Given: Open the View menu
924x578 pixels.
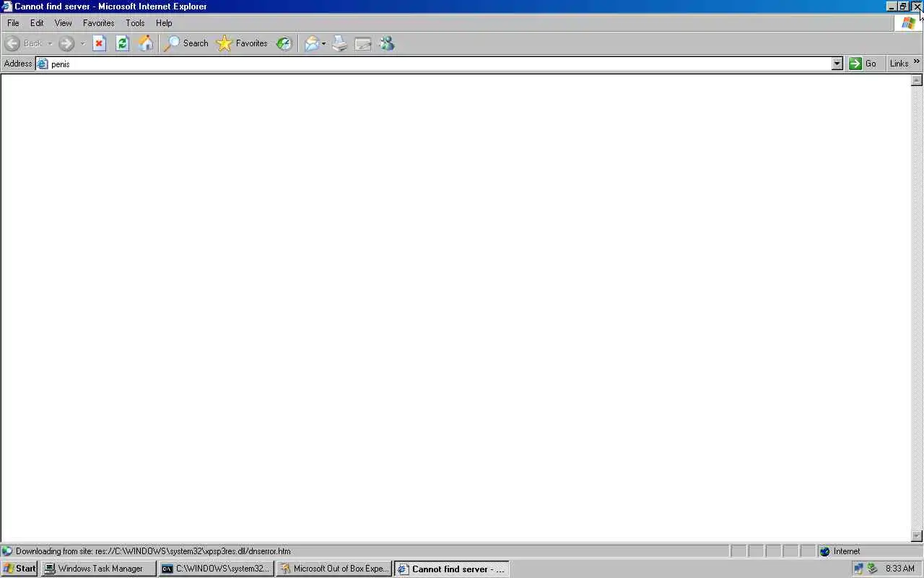Looking at the screenshot, I should (x=64, y=23).
